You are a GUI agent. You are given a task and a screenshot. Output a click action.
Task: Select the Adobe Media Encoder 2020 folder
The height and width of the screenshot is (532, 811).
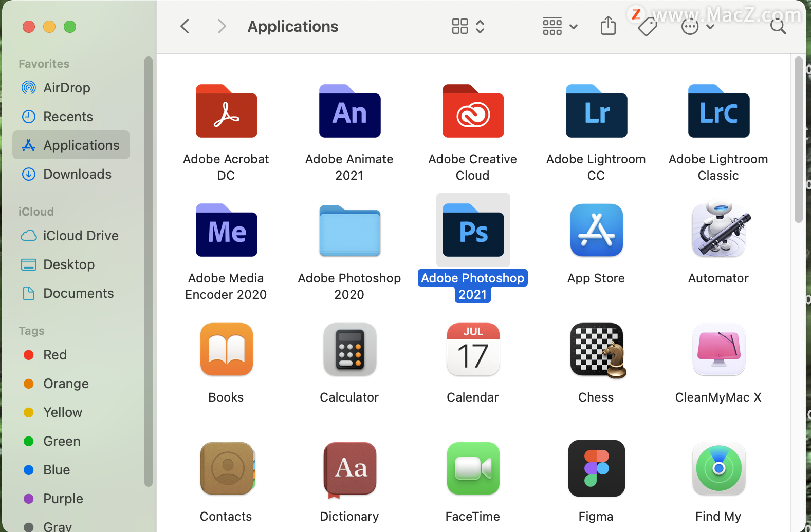tap(226, 230)
